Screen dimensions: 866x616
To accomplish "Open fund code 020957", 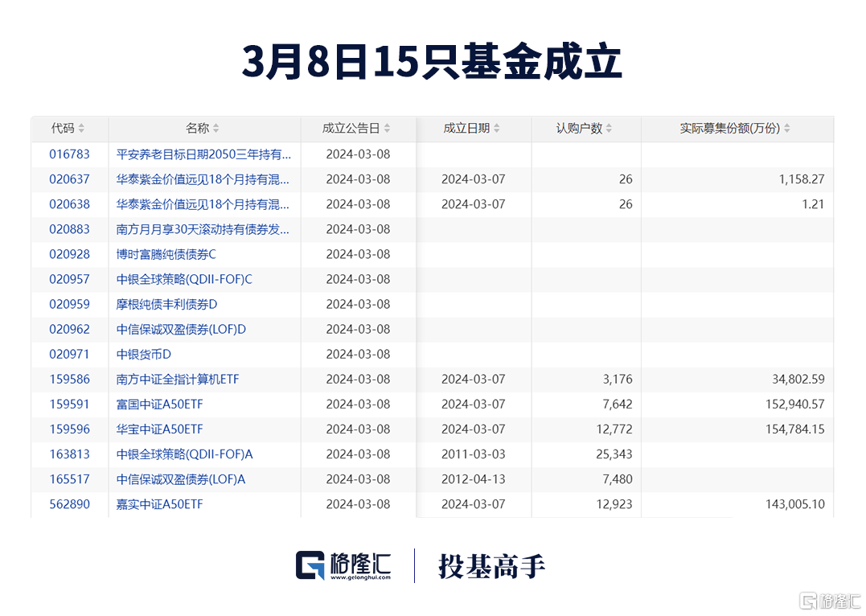I will click(70, 279).
